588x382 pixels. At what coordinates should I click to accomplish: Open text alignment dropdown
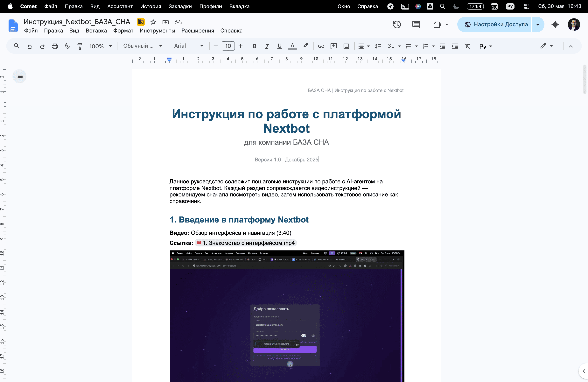364,46
